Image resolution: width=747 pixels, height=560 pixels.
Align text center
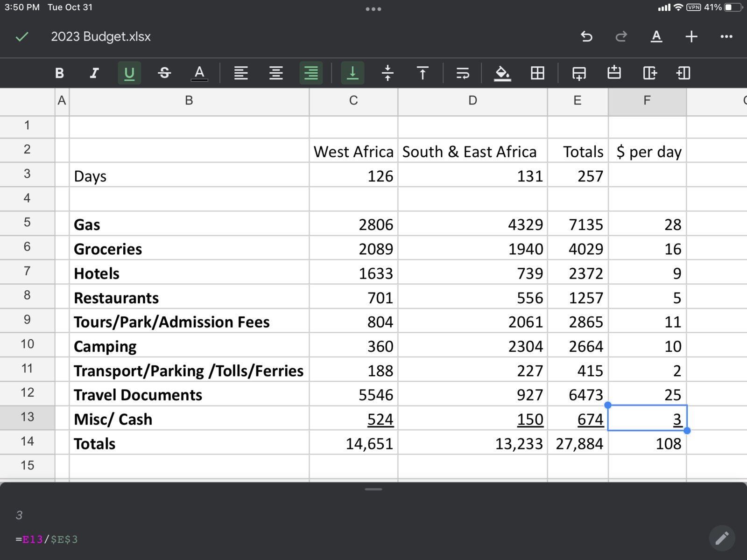coord(276,73)
